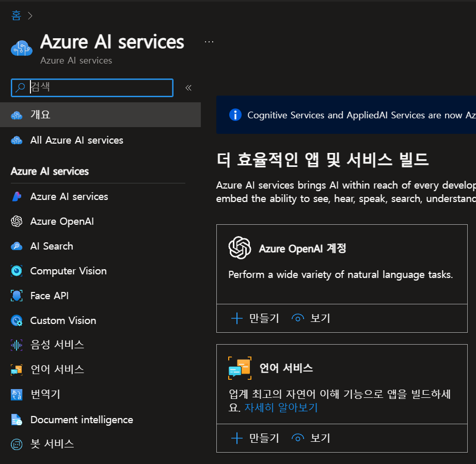Click the eye icon in 언어 서비스 card
Screen dimensions: 476x464
click(298, 438)
